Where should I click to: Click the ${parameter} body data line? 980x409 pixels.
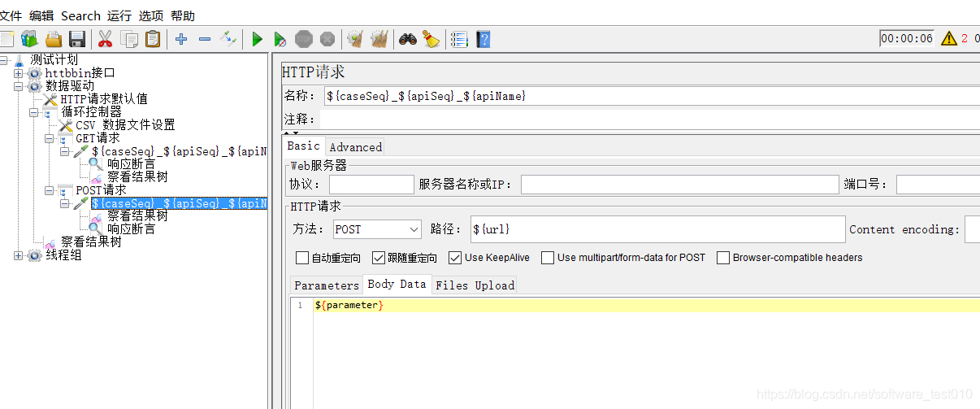tap(646, 305)
